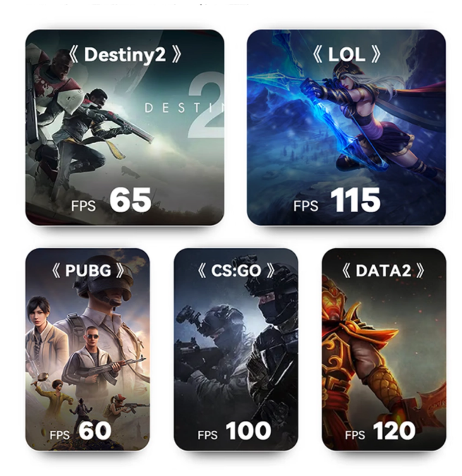The image size is (462, 476).
Task: Click the Destiny2 title text
Action: pos(125,55)
